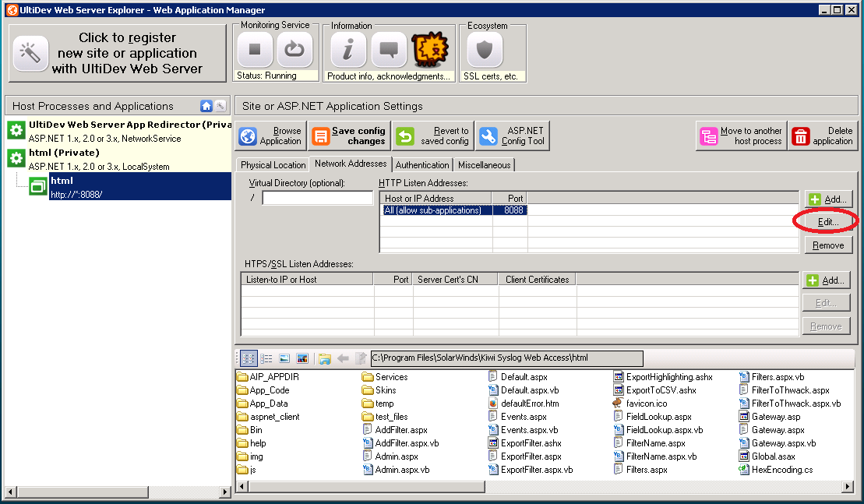Save config changes
This screenshot has width=864, height=504.
pos(348,135)
